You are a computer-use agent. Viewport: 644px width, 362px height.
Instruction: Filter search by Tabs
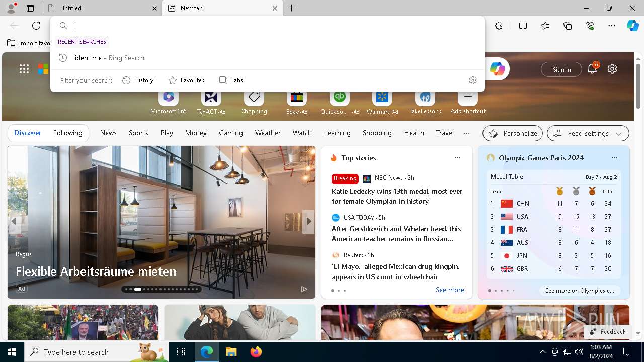[231, 80]
